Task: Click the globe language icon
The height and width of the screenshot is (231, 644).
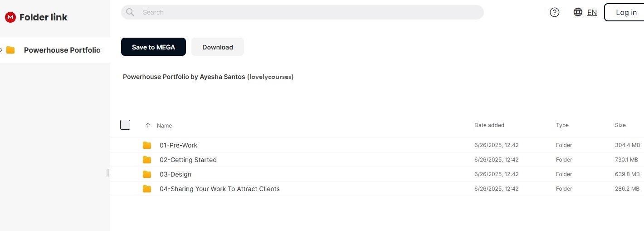Action: (578, 12)
